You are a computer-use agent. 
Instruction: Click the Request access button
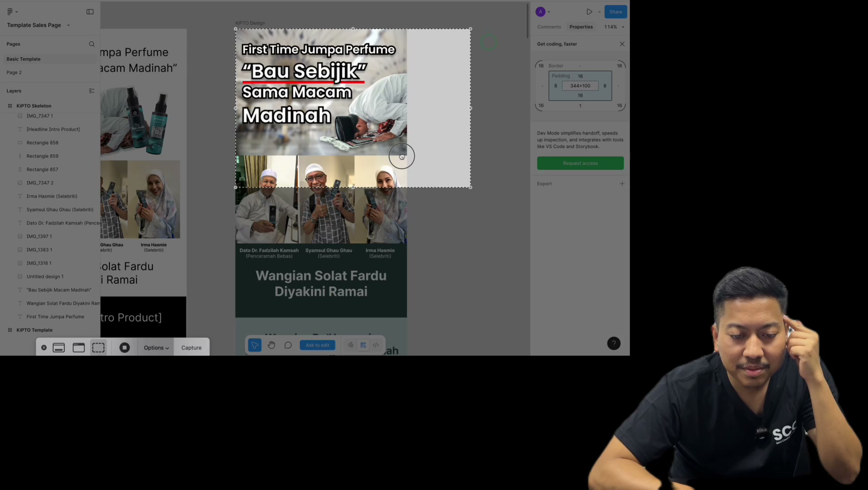[x=580, y=163]
